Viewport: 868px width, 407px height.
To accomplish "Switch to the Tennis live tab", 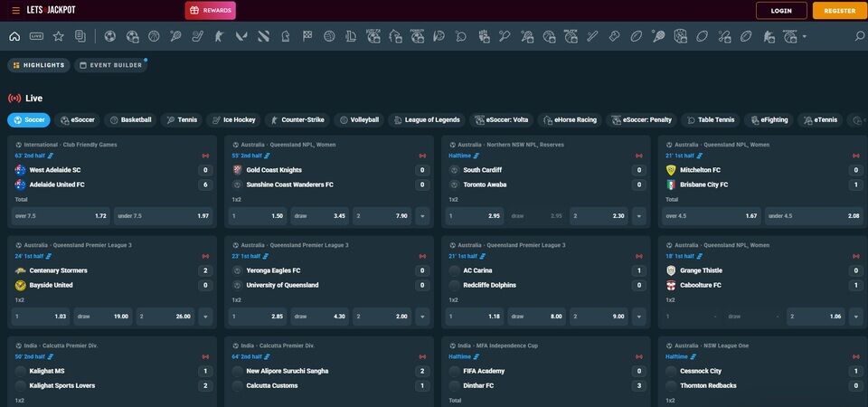I will (x=182, y=119).
